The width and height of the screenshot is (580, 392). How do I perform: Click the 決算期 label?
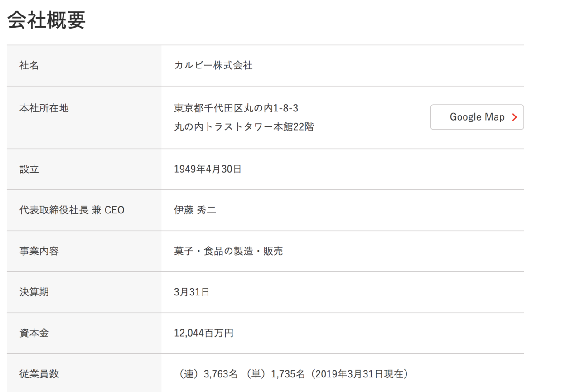coord(34,292)
